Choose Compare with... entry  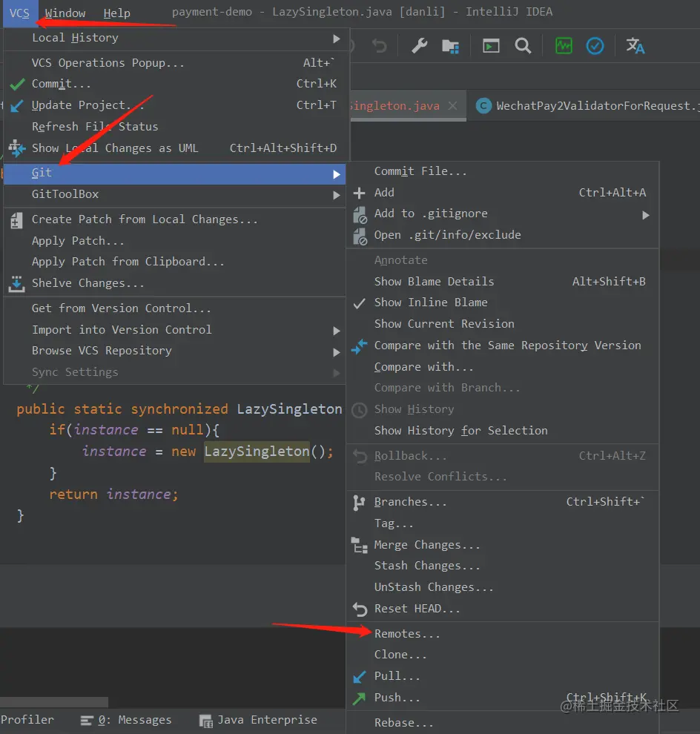coord(503,367)
